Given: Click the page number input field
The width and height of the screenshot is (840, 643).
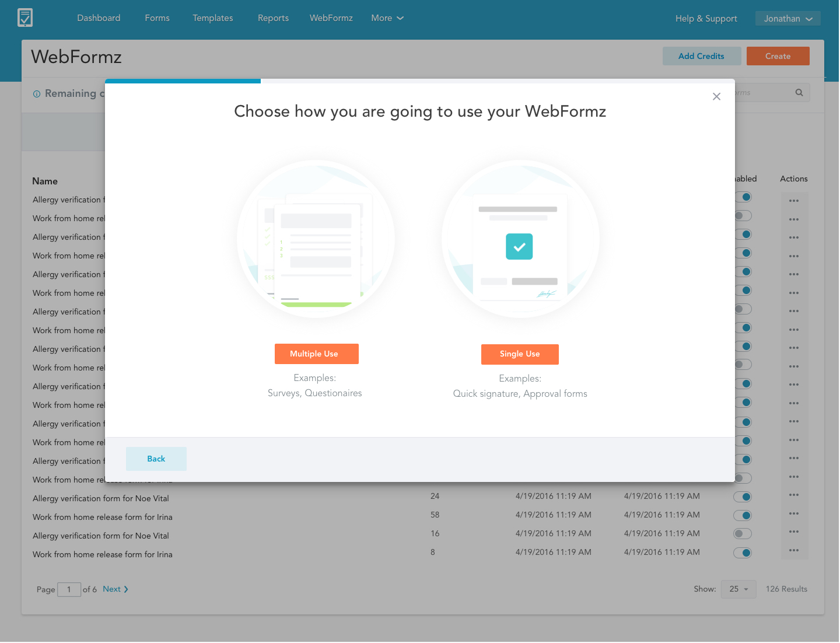Looking at the screenshot, I should 69,590.
